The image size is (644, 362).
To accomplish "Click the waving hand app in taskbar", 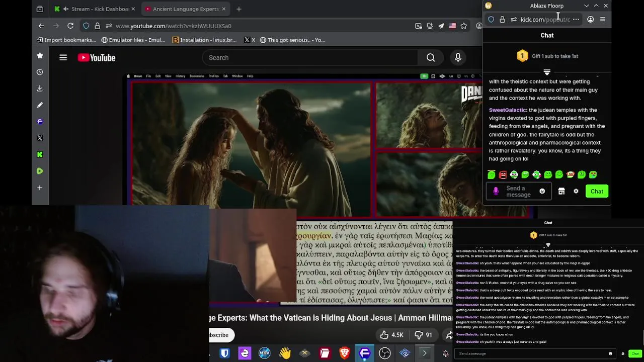I will point(285,353).
